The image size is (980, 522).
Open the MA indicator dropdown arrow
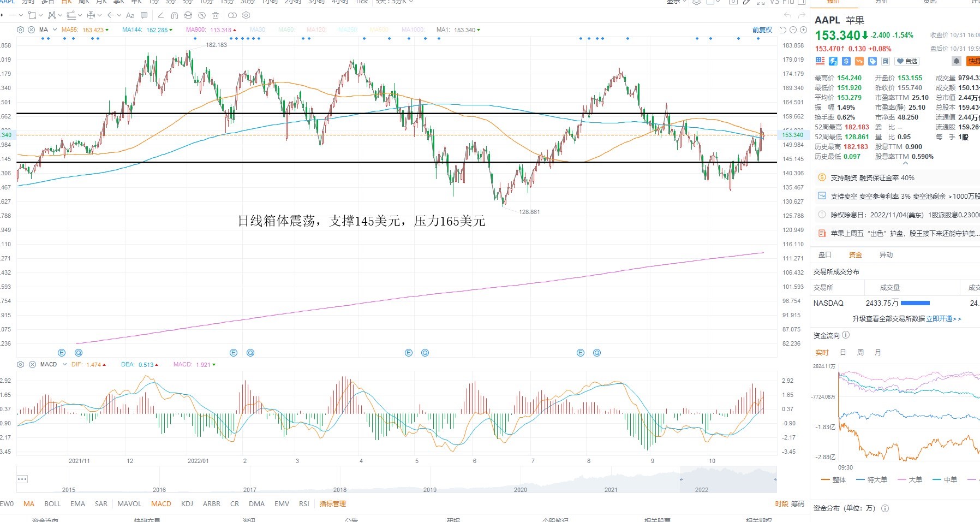point(55,30)
